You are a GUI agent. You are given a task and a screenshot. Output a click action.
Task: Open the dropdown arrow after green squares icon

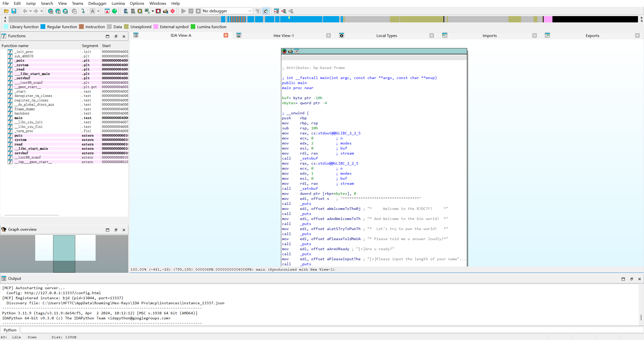tap(153, 11)
